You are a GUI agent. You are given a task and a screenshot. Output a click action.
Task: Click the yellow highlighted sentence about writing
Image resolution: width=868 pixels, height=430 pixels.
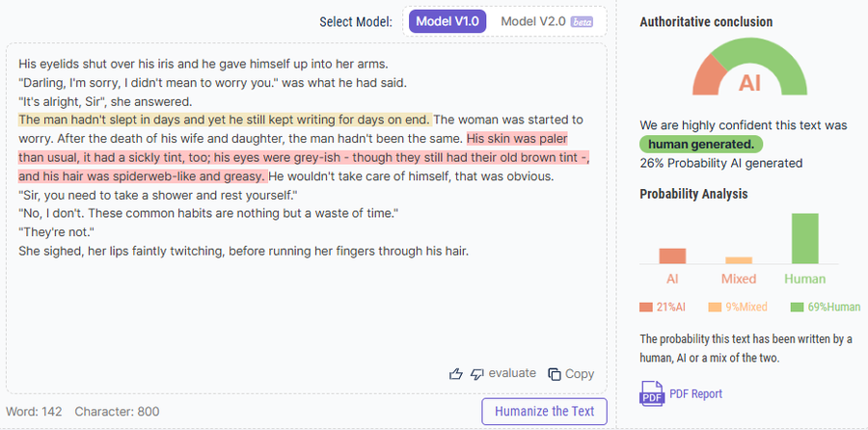point(225,120)
